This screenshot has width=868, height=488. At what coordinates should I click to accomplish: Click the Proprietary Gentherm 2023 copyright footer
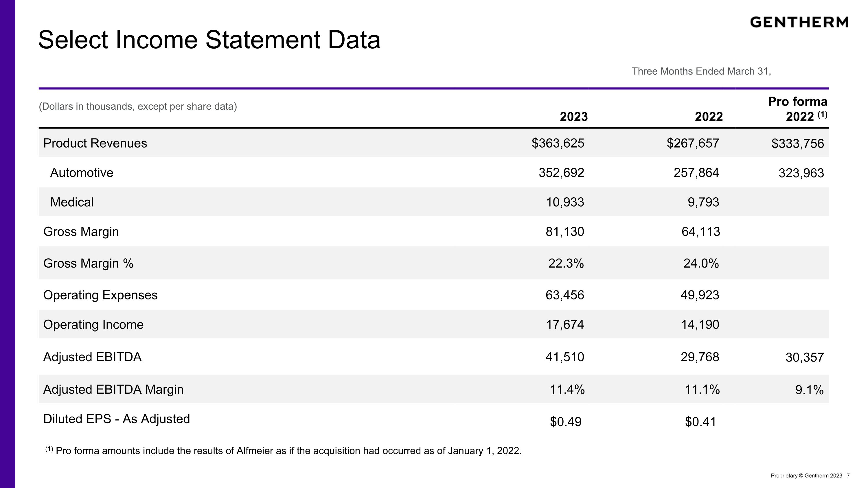[x=806, y=476]
